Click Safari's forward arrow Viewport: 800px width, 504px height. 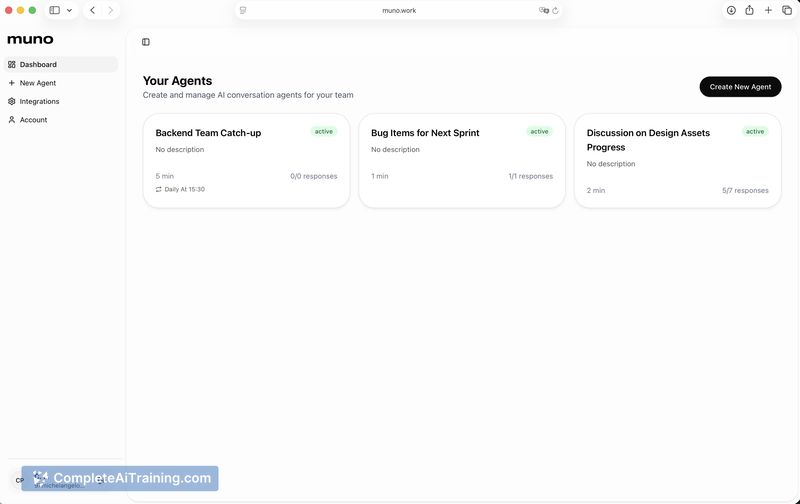tap(111, 10)
